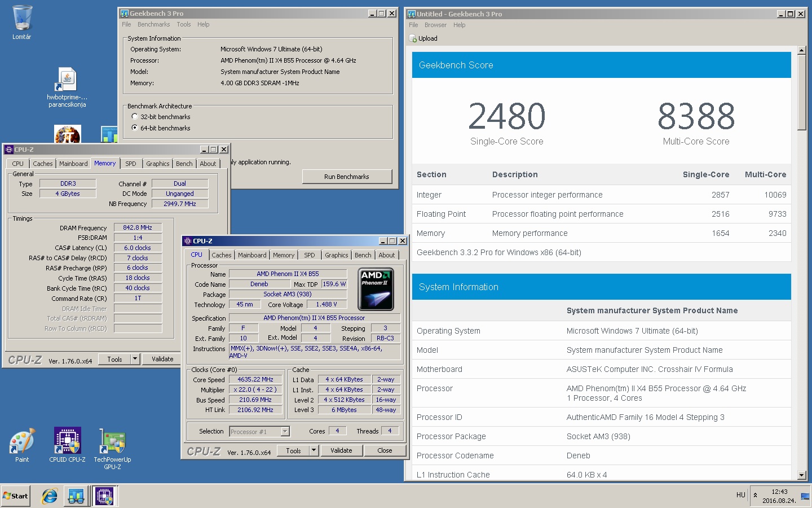Select the 64-bit benchmarks radio button

pos(135,128)
